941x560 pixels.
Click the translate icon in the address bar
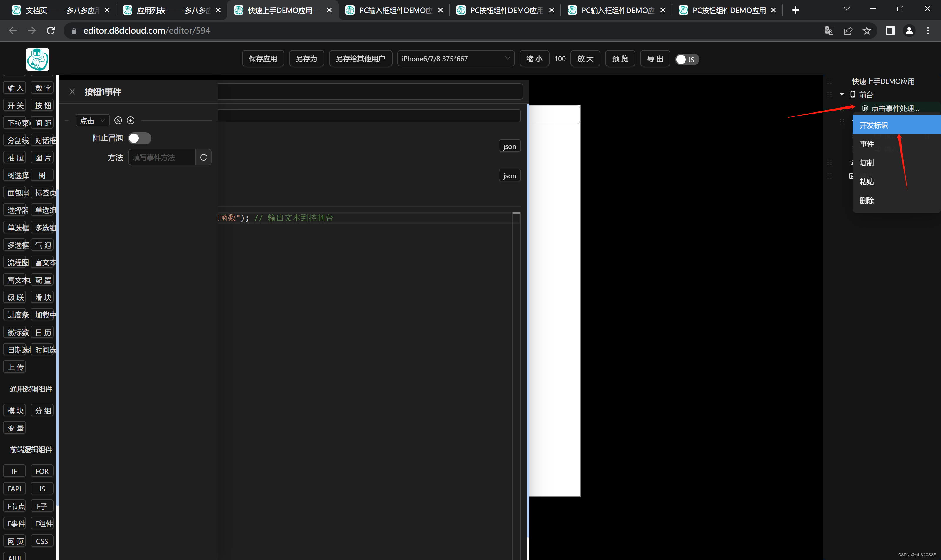829,31
